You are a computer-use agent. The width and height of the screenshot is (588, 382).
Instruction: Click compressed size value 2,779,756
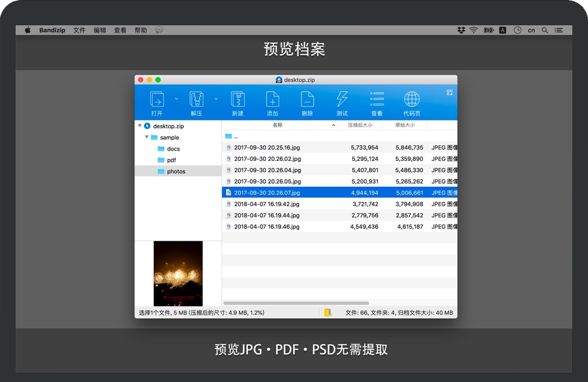pyautogui.click(x=365, y=215)
